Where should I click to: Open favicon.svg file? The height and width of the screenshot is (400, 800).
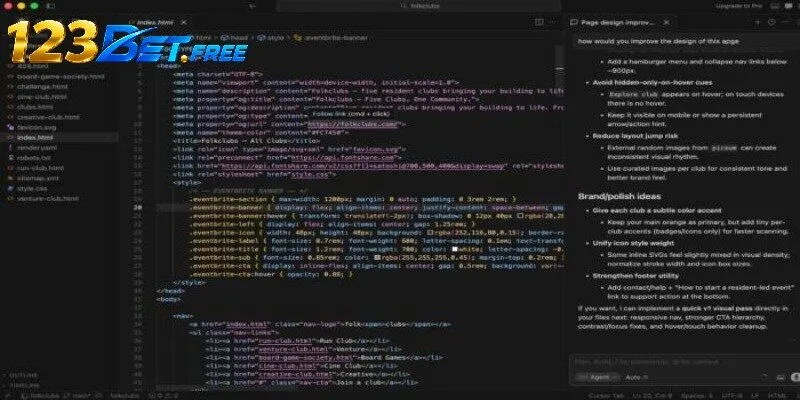(x=37, y=128)
